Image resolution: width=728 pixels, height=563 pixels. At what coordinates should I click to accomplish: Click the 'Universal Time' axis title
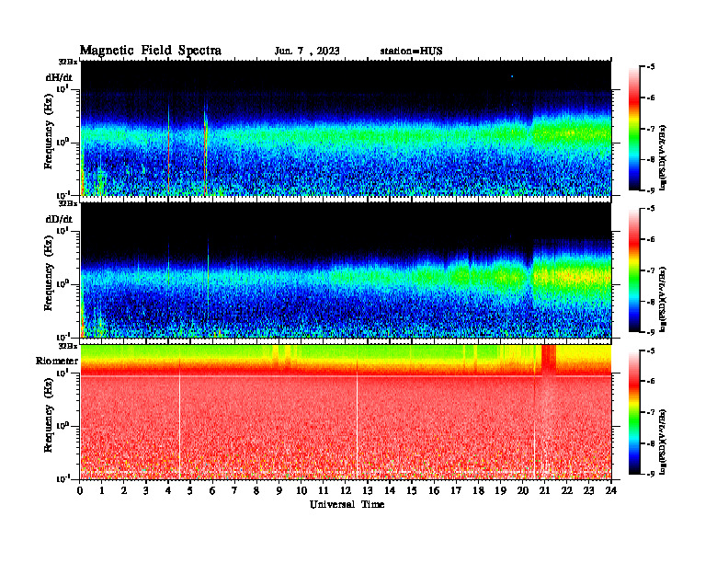point(347,504)
